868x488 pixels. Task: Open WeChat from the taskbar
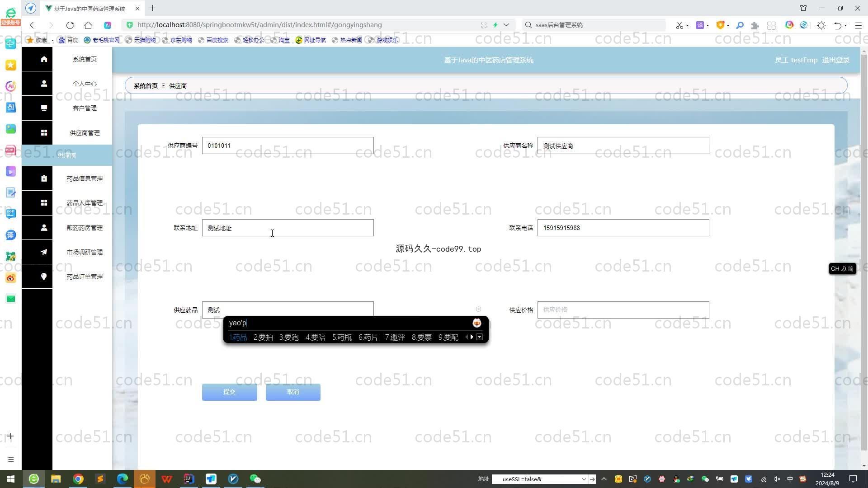click(255, 479)
